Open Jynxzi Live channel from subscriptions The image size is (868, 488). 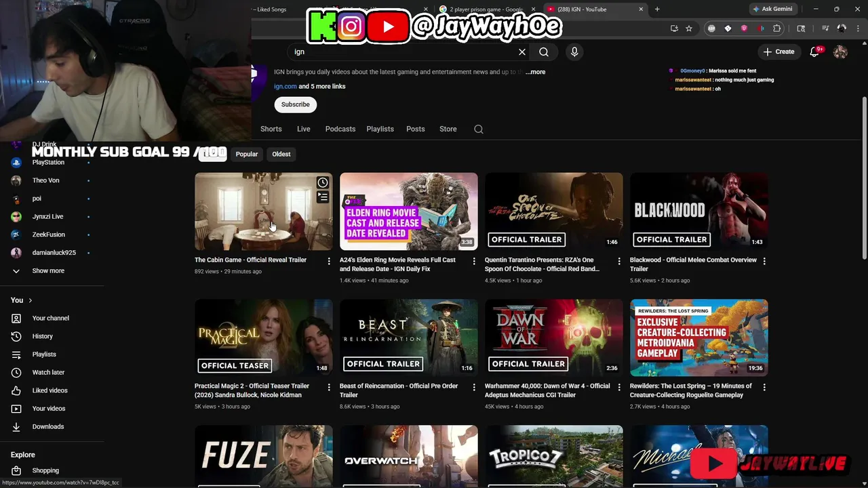click(47, 216)
